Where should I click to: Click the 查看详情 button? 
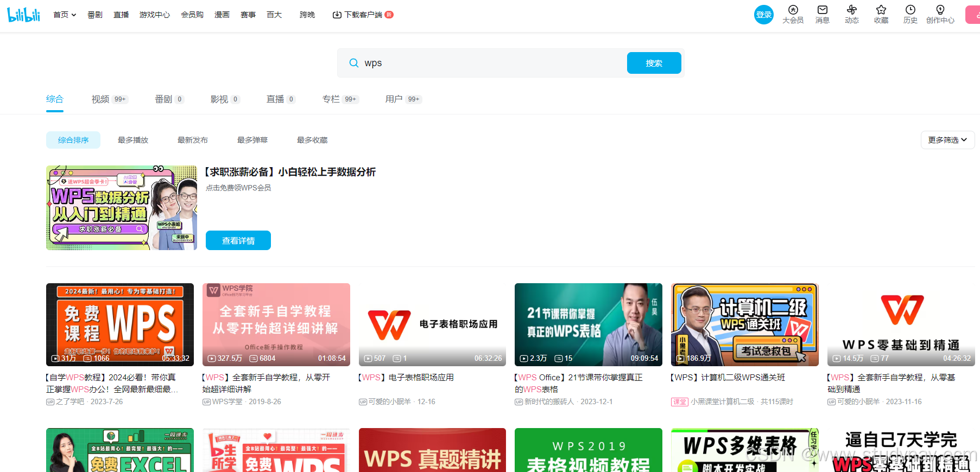point(238,240)
